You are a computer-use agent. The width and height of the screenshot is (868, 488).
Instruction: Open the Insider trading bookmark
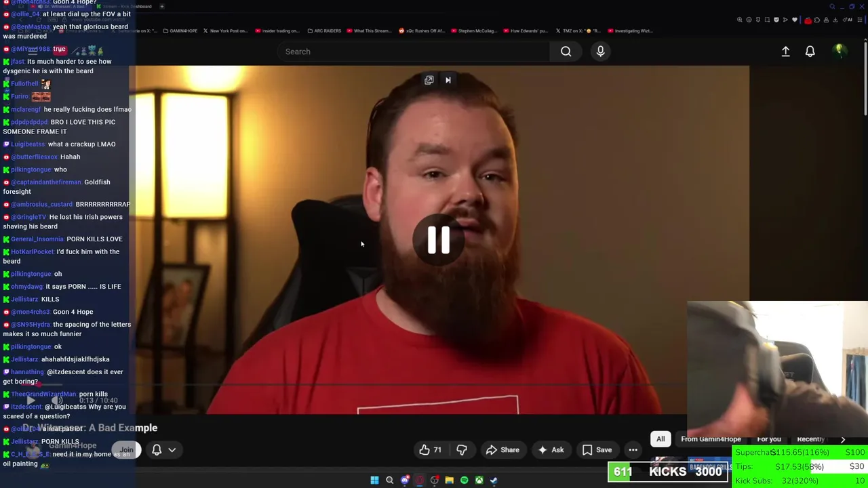277,30
